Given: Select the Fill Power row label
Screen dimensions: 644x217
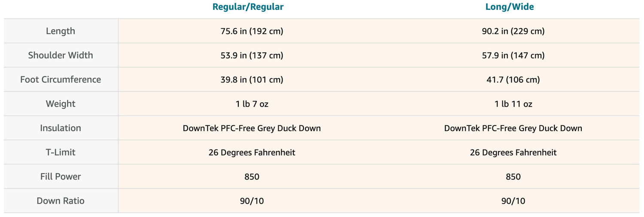Looking at the screenshot, I should click(x=61, y=177).
